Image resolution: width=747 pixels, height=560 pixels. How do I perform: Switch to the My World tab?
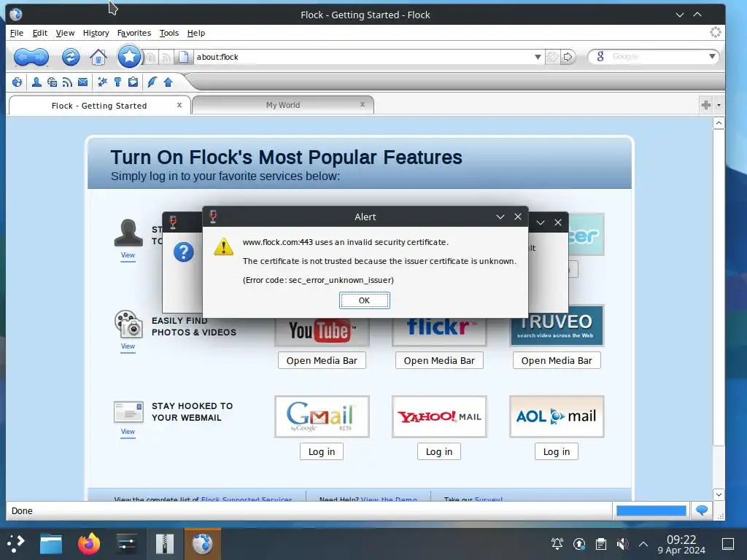[282, 105]
